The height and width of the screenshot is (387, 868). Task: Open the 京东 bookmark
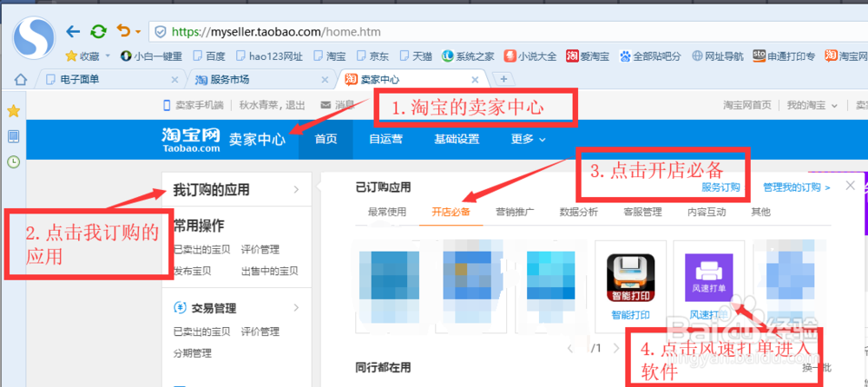373,56
